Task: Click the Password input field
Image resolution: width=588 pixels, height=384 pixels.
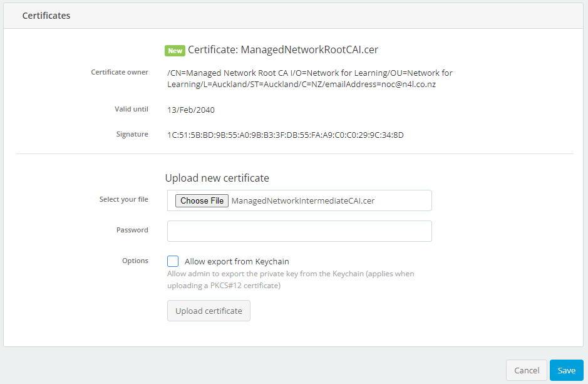Action: click(299, 231)
